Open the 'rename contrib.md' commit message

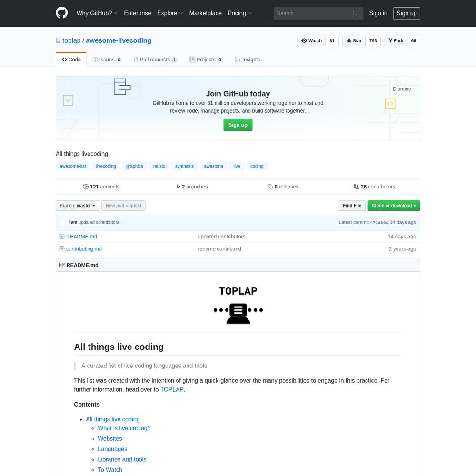[219, 248]
